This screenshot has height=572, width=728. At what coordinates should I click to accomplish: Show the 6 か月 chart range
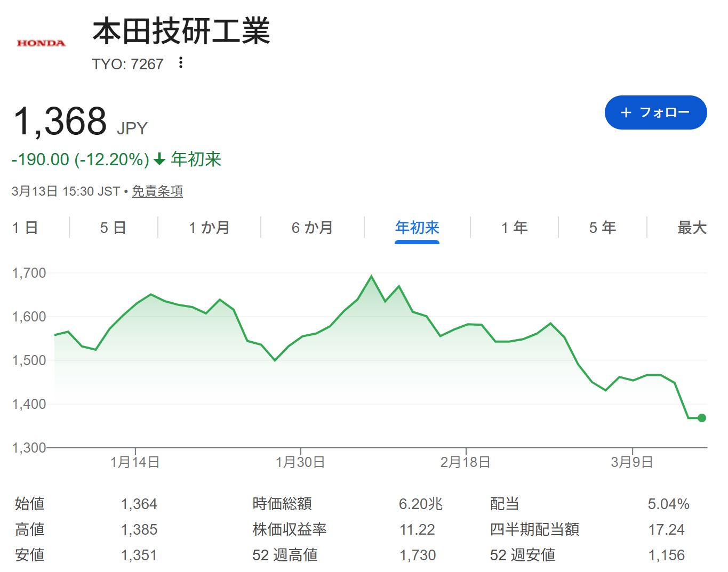[312, 228]
